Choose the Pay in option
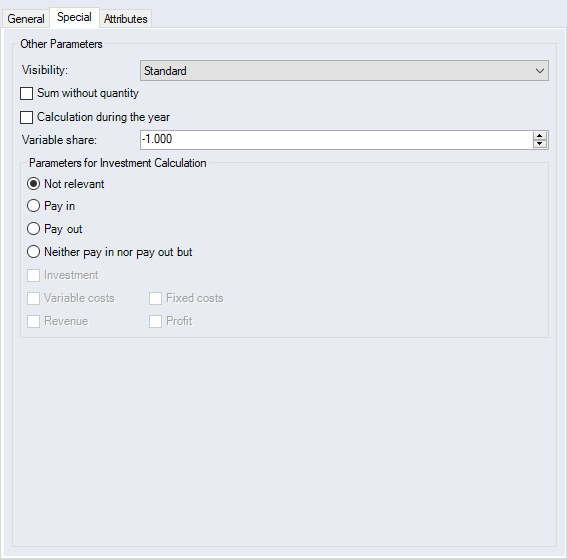567x559 pixels. click(33, 206)
